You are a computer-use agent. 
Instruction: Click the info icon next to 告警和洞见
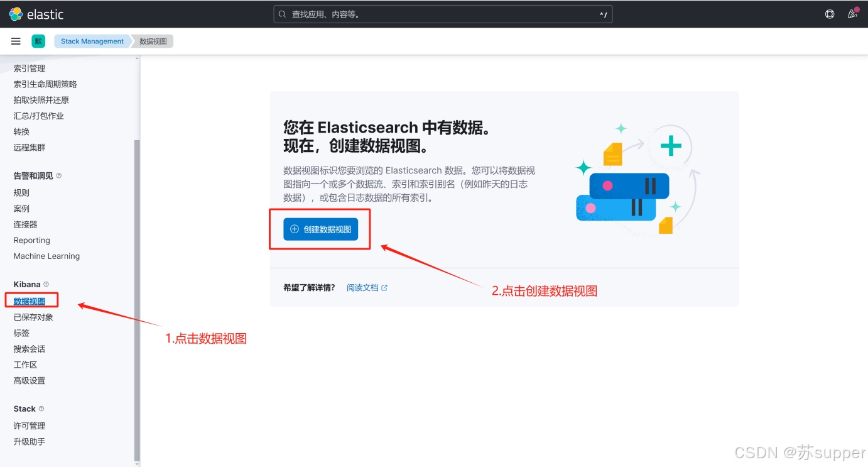point(59,175)
